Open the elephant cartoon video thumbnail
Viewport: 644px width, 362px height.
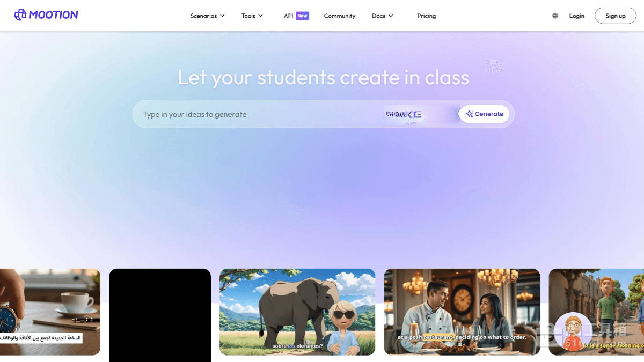click(297, 312)
